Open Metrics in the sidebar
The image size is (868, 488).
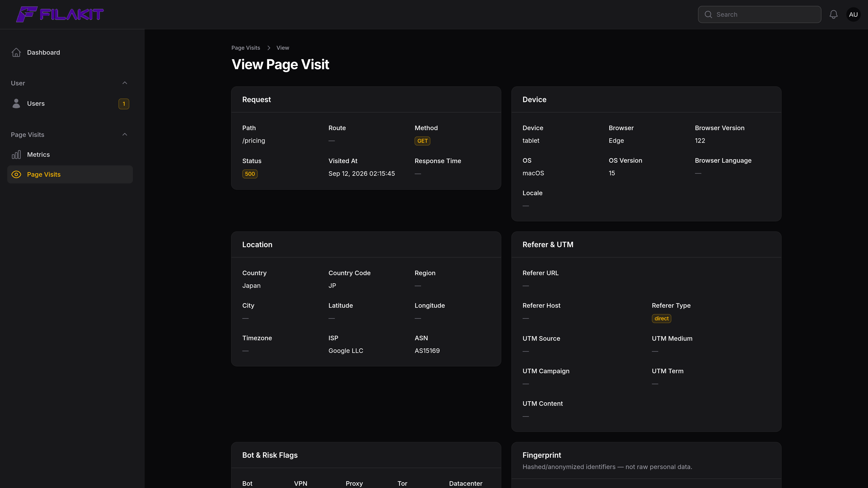coord(70,155)
